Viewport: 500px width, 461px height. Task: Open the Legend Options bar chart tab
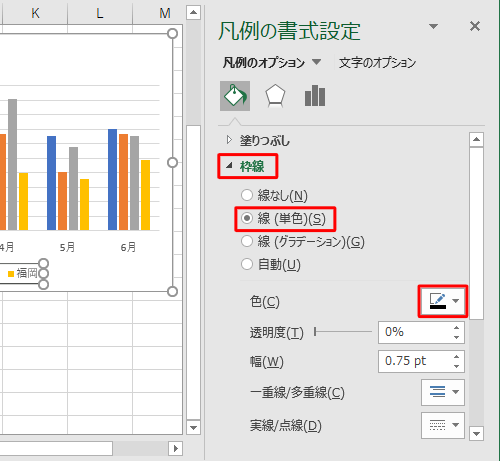[315, 96]
